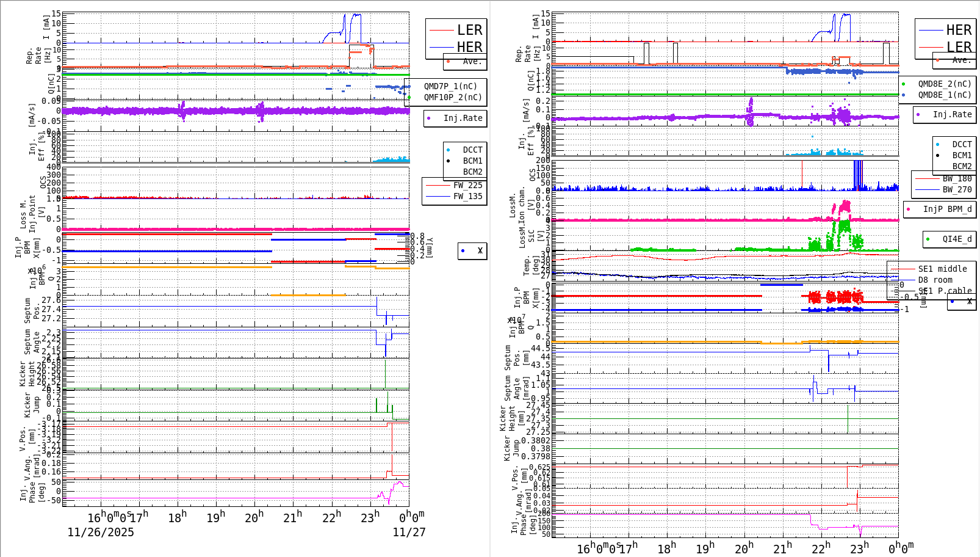
Task: Click the purple Inj.Rate marker in left legend
Action: [430, 118]
